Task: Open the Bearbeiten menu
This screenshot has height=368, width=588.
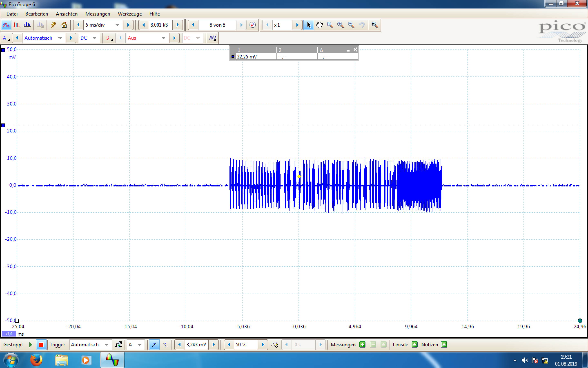Action: [37, 14]
